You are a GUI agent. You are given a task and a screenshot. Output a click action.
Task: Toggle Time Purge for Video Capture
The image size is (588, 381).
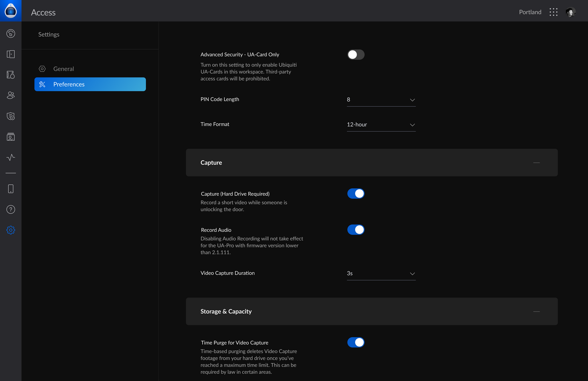pos(356,342)
